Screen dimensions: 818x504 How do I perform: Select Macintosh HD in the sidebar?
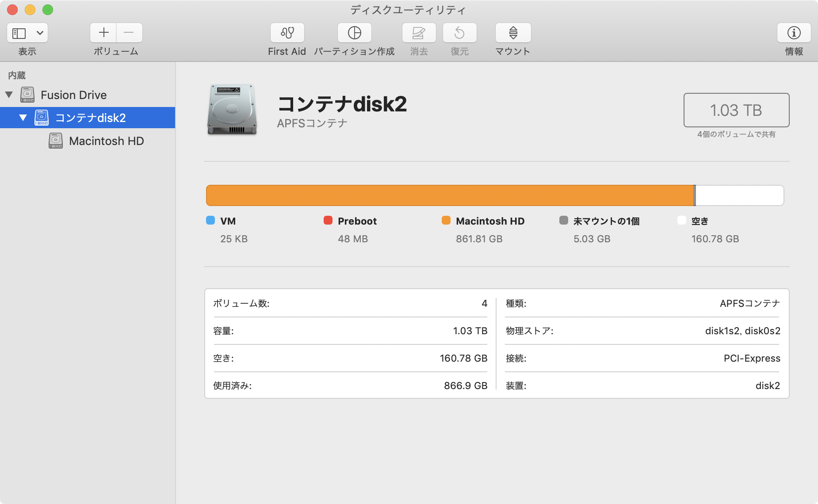pos(106,141)
